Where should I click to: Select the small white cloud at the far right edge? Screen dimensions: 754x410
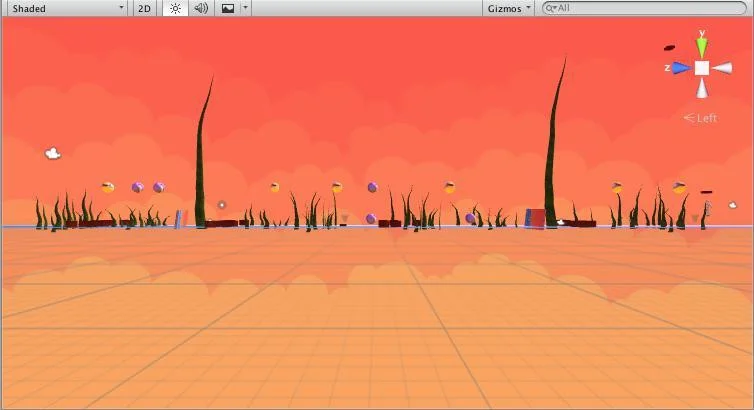[732, 205]
